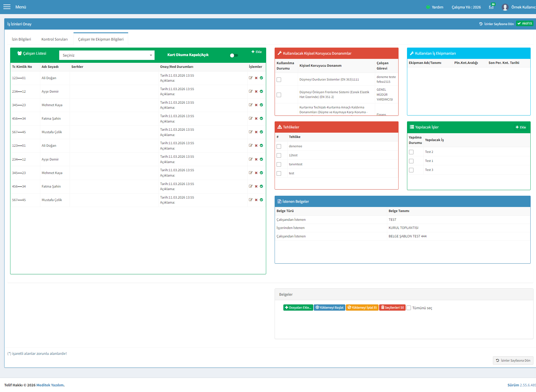Open the mail notifications envelope icon

point(491,7)
